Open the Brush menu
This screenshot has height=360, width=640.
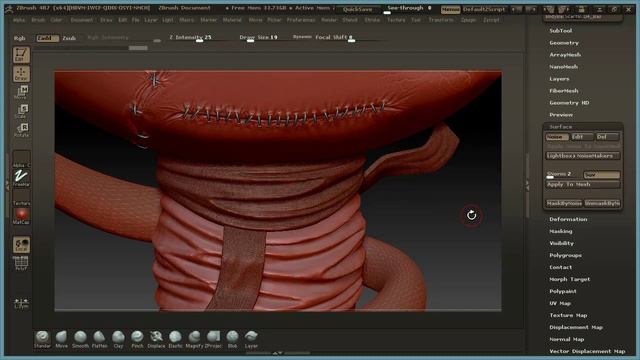(38, 20)
